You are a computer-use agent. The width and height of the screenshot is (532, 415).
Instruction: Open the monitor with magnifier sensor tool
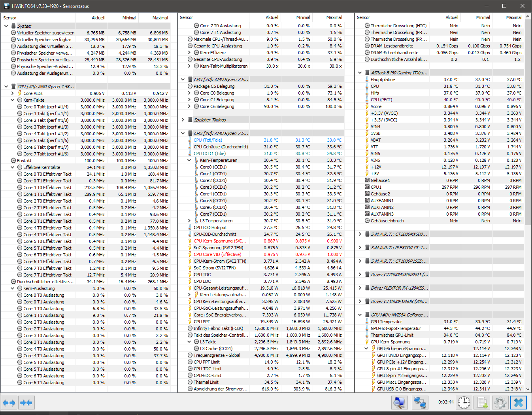pos(400,403)
